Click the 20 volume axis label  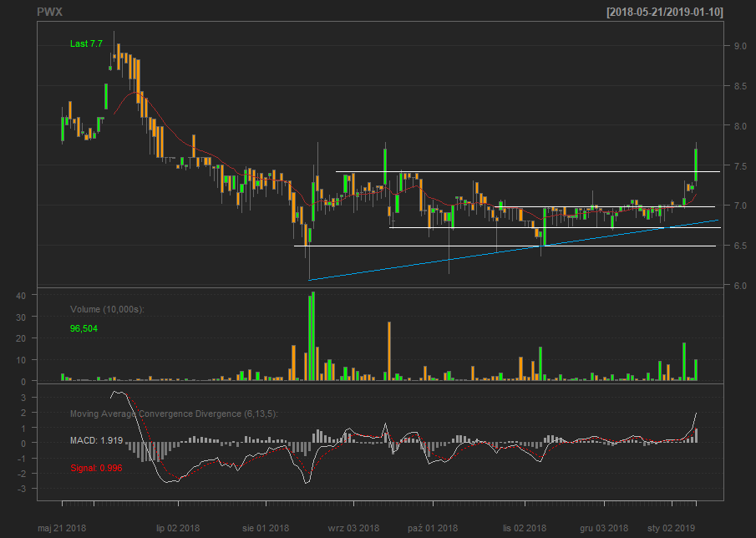coord(21,338)
